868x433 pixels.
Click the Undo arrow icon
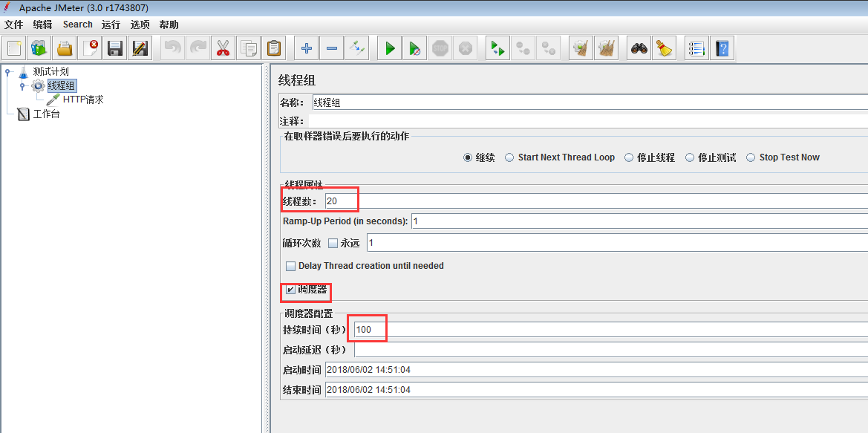coord(172,48)
